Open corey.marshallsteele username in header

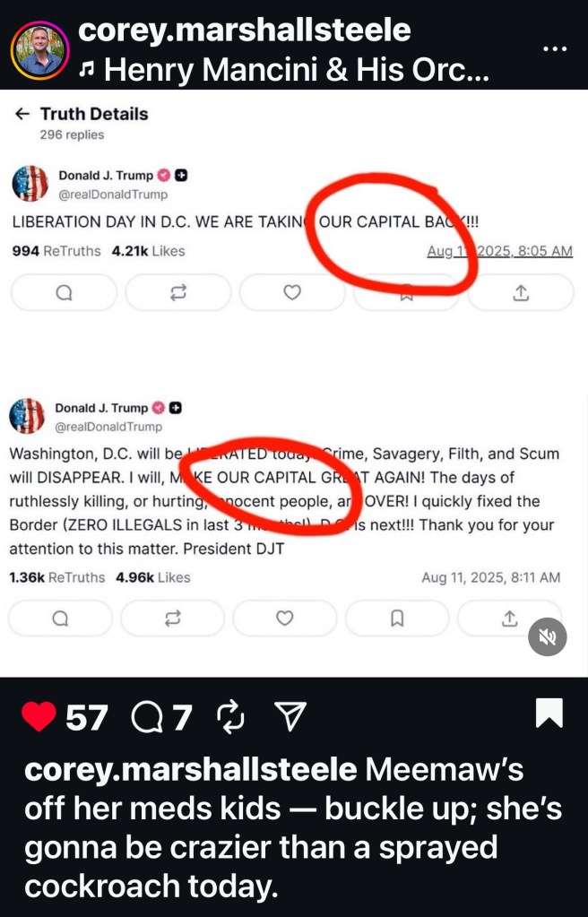pos(245,30)
